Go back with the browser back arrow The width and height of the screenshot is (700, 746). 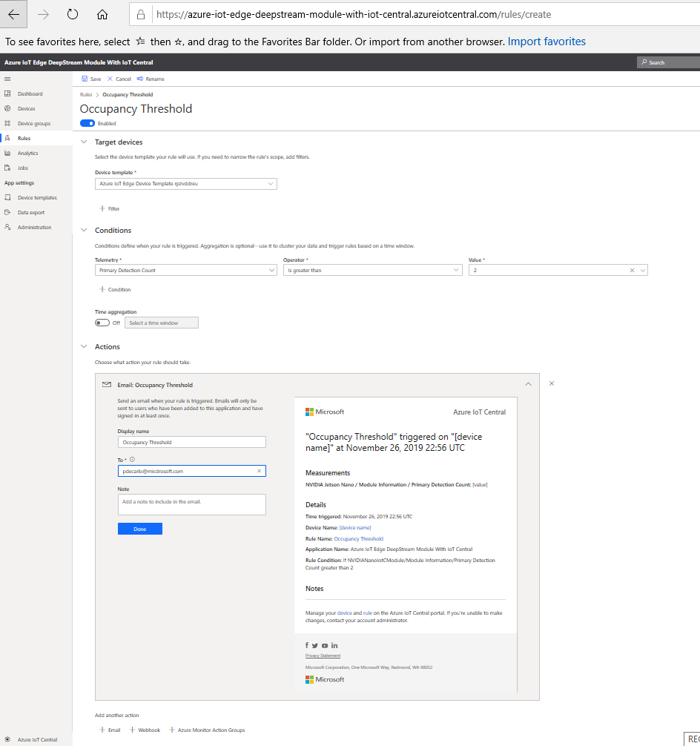pos(14,14)
